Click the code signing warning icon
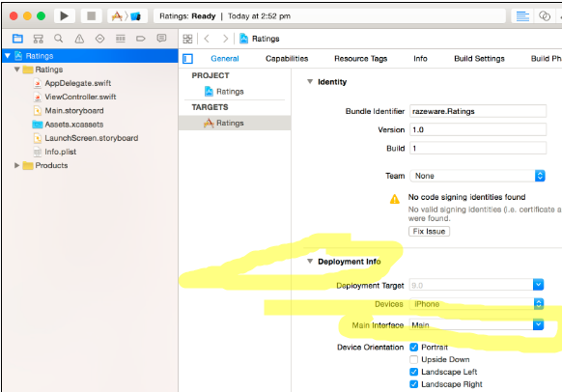This screenshot has height=392, width=562. 395,199
